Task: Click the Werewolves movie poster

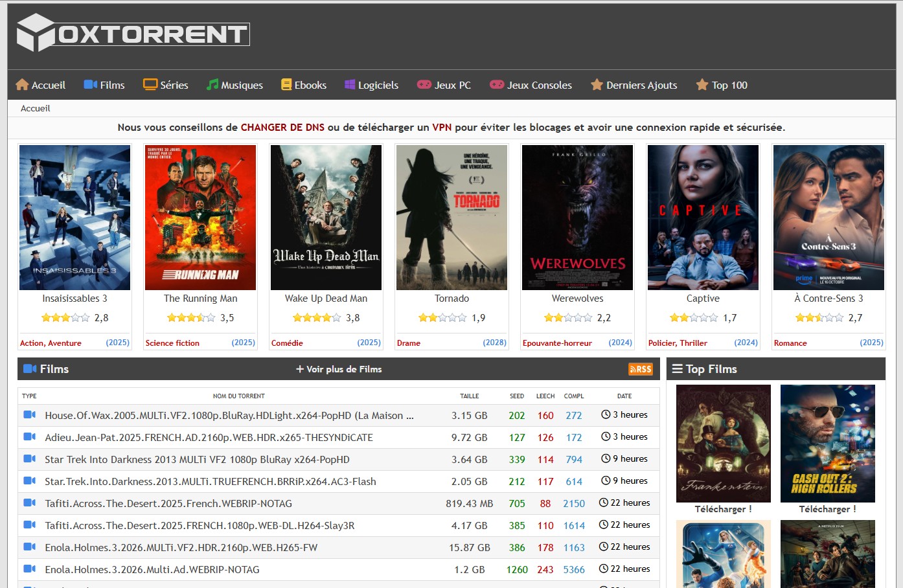Action: point(578,218)
